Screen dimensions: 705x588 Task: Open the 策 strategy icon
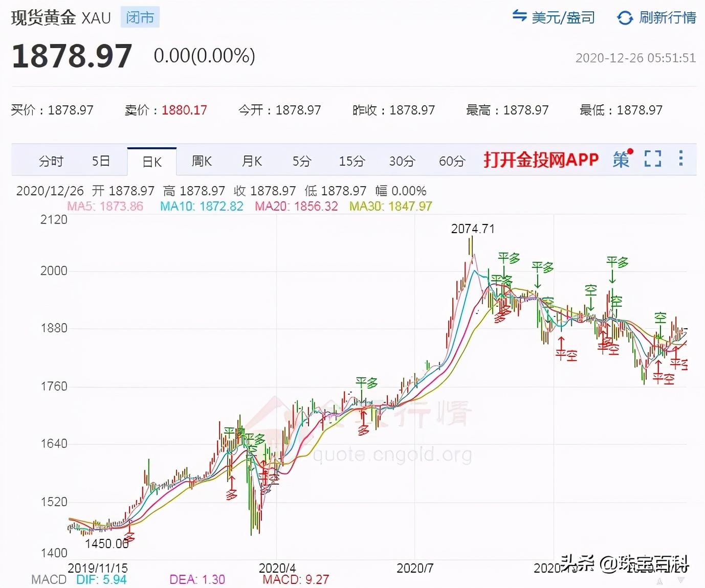621,160
